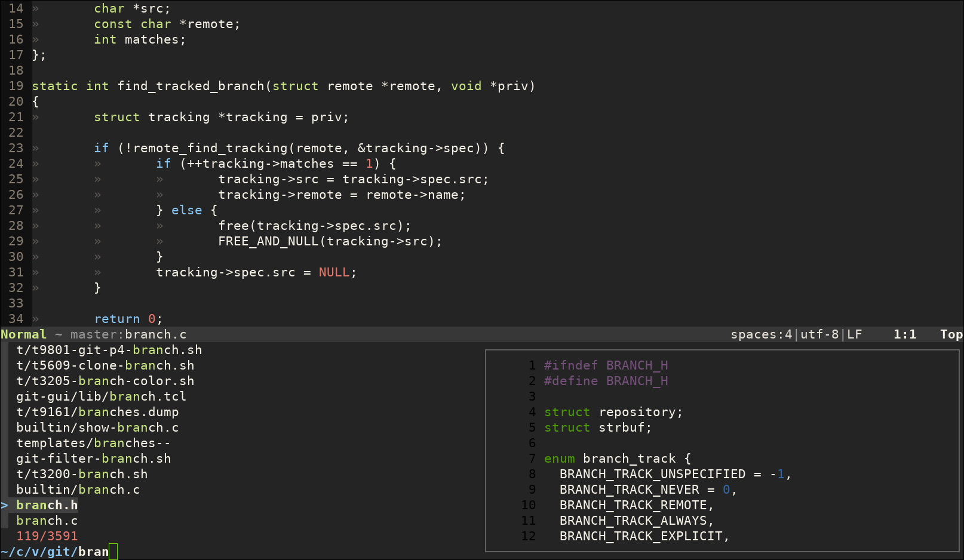964x560 pixels.
Task: Click #define BRANCH_H in preview
Action: point(606,381)
